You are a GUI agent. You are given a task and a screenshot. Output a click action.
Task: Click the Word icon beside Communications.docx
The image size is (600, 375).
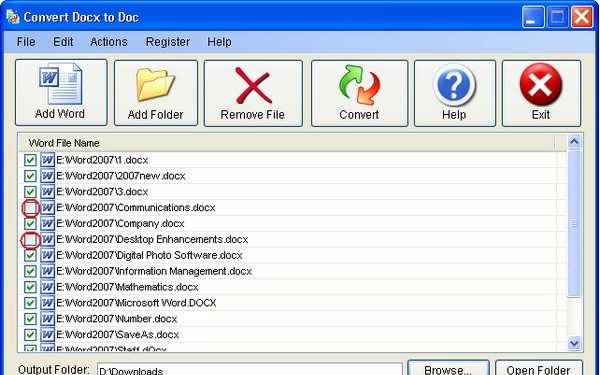[47, 207]
